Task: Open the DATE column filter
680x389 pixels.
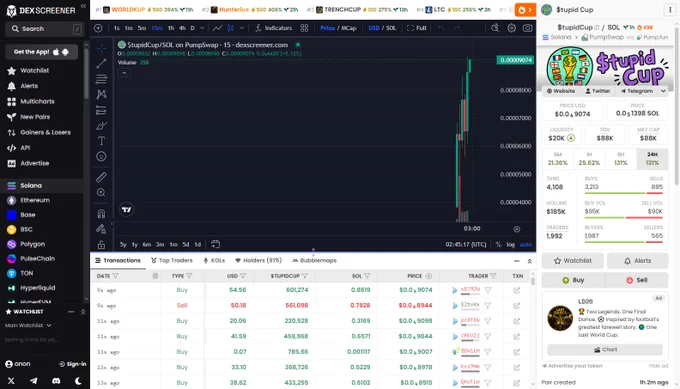Action: point(115,276)
